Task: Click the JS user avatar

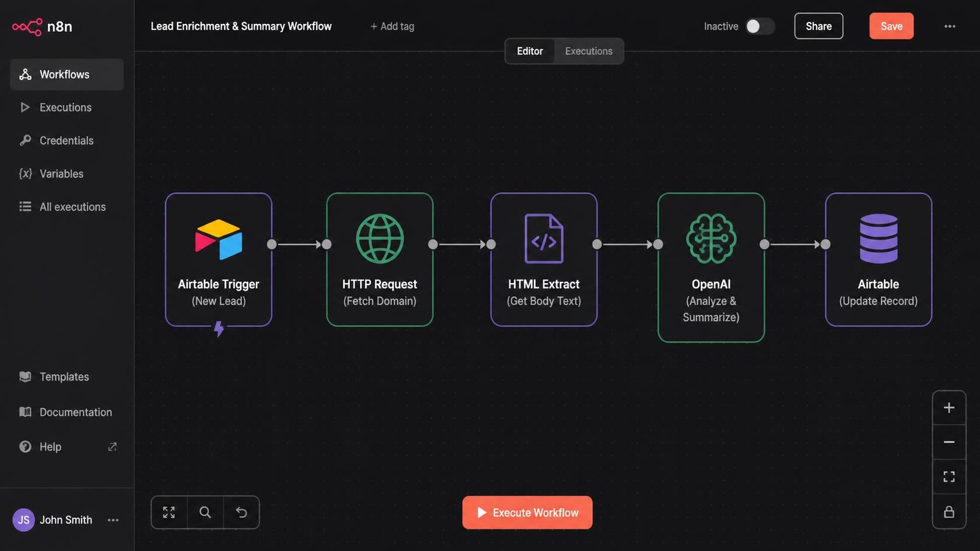Action: point(23,520)
